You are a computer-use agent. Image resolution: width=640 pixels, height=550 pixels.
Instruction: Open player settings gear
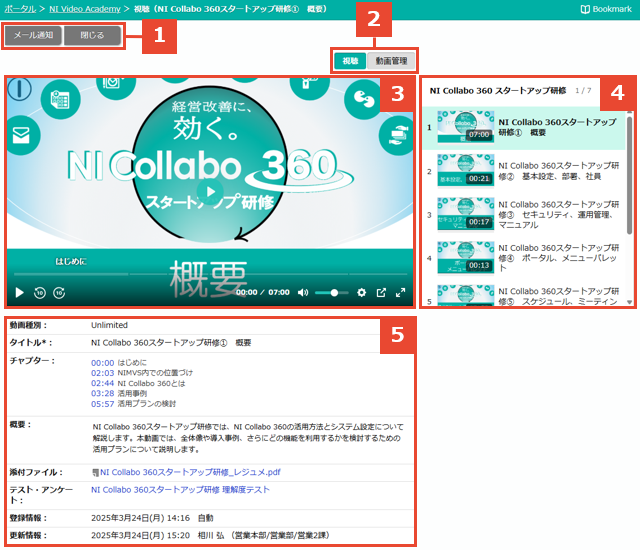[361, 293]
